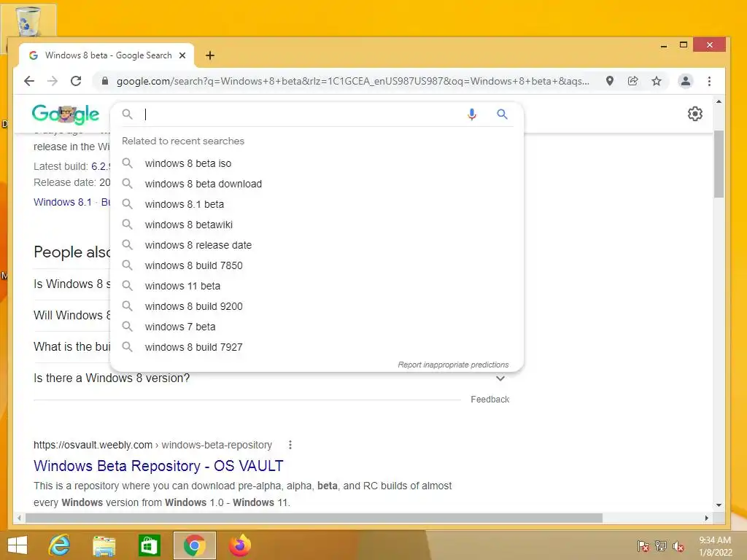This screenshot has width=747, height=560.
Task: Close the Windows 8 beta Google Search tab
Action: coord(182,55)
